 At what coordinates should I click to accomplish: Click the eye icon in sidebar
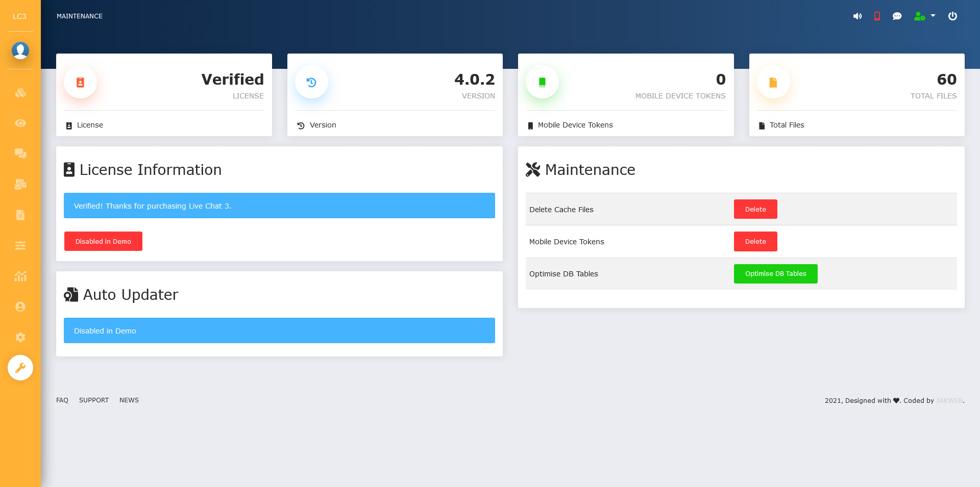(20, 123)
